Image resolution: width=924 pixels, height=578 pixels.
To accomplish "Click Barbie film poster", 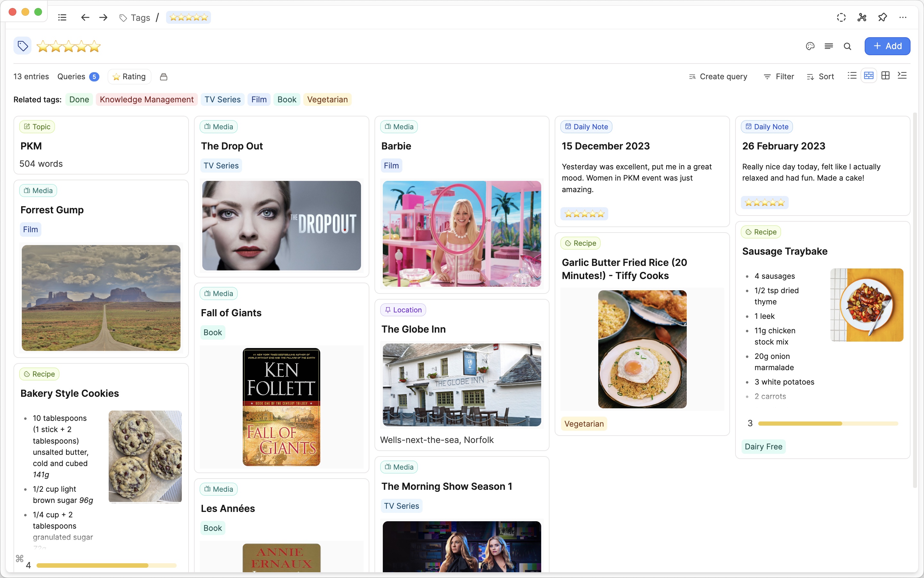I will click(x=462, y=234).
